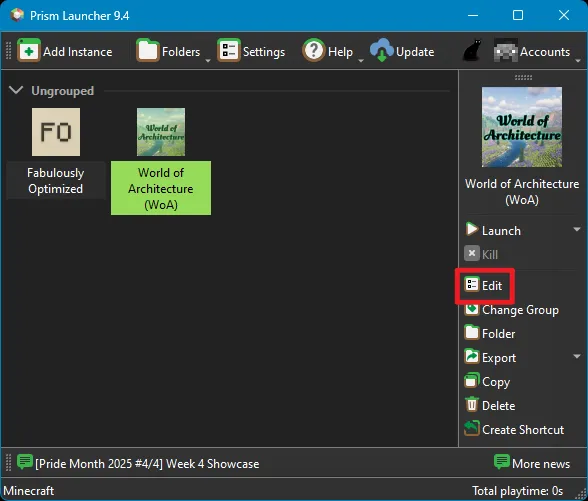Click the Help question mark icon
Image resolution: width=588 pixels, height=501 pixels.
coord(314,50)
